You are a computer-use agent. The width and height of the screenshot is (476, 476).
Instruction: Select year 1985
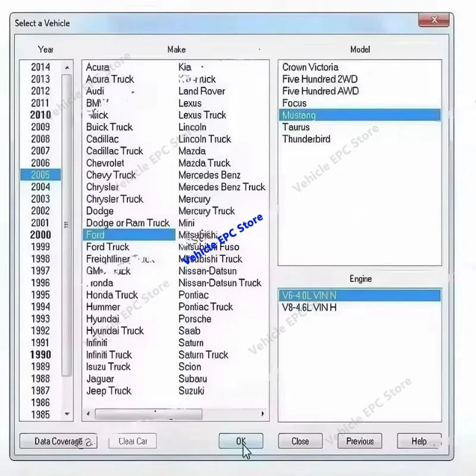[40, 414]
